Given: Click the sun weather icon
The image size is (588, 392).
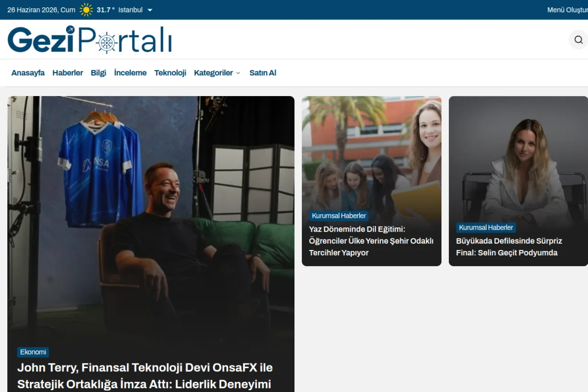Looking at the screenshot, I should 86,10.
